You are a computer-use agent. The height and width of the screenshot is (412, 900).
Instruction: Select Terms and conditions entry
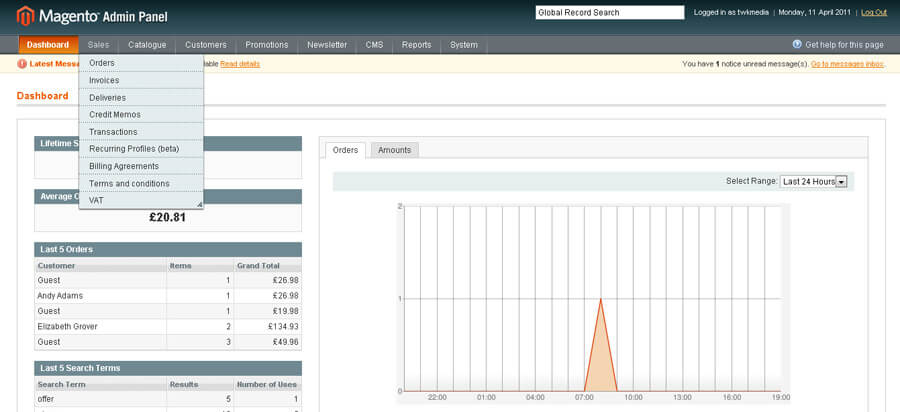coord(141,184)
